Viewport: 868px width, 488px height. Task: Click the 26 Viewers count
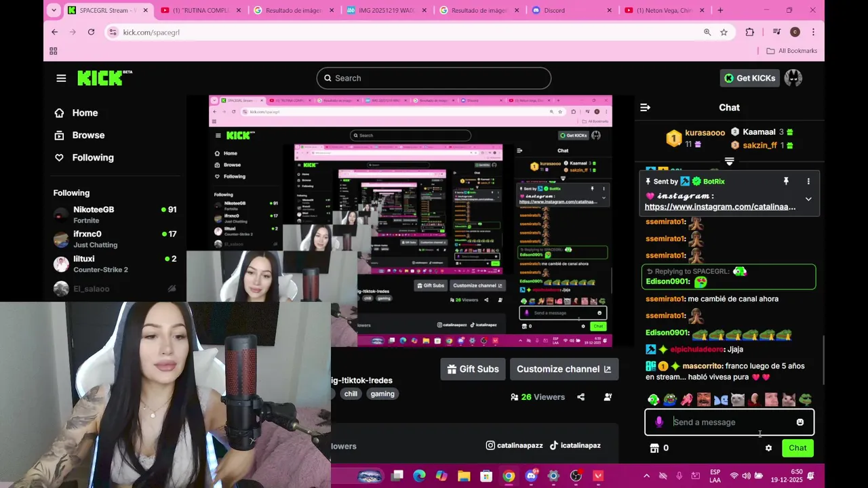[x=538, y=397]
